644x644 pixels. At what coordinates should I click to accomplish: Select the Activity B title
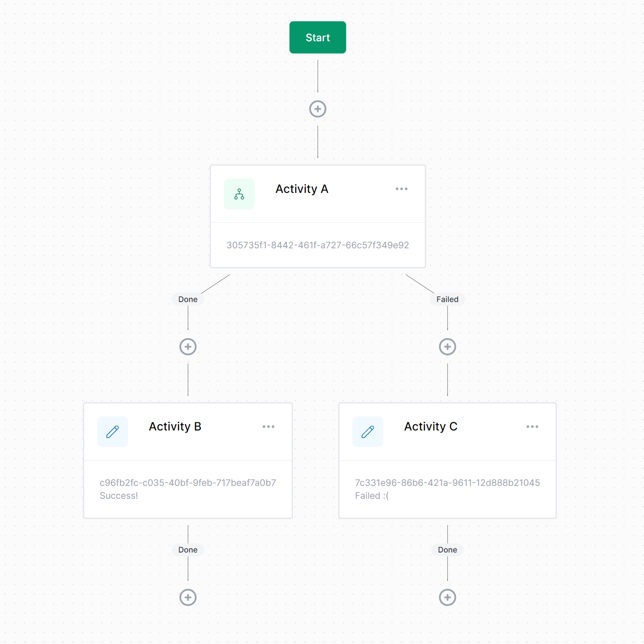(x=175, y=426)
